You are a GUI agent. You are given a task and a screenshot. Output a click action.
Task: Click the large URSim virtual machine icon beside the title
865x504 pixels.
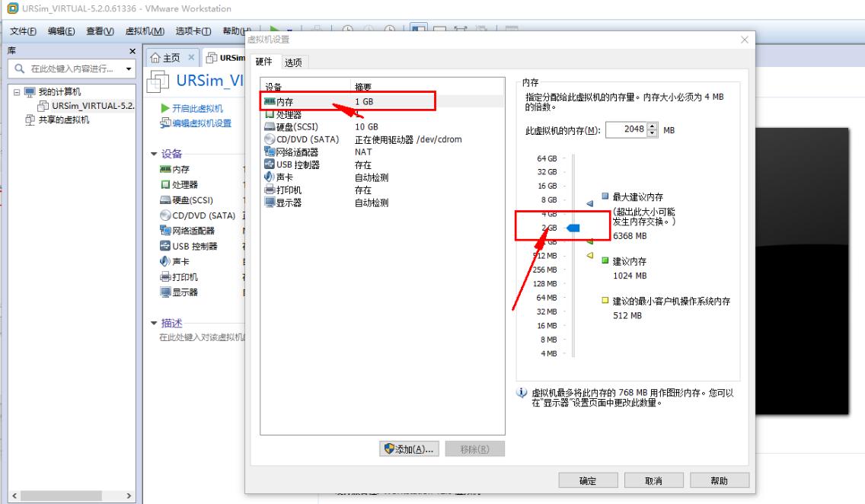point(158,81)
